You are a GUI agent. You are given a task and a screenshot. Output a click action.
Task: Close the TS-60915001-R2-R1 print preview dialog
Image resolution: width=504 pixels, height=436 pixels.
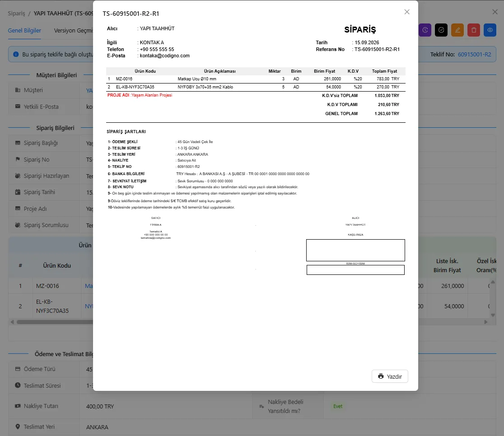pyautogui.click(x=407, y=12)
